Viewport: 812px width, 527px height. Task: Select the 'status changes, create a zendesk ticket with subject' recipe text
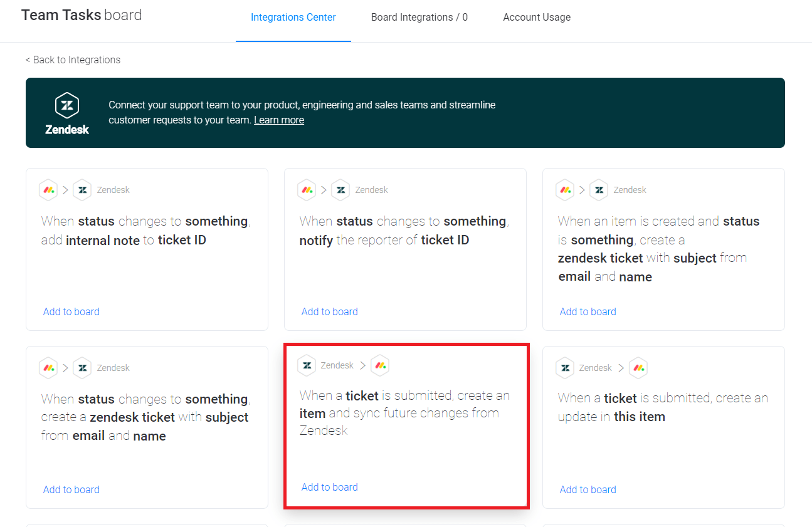pyautogui.click(x=146, y=417)
